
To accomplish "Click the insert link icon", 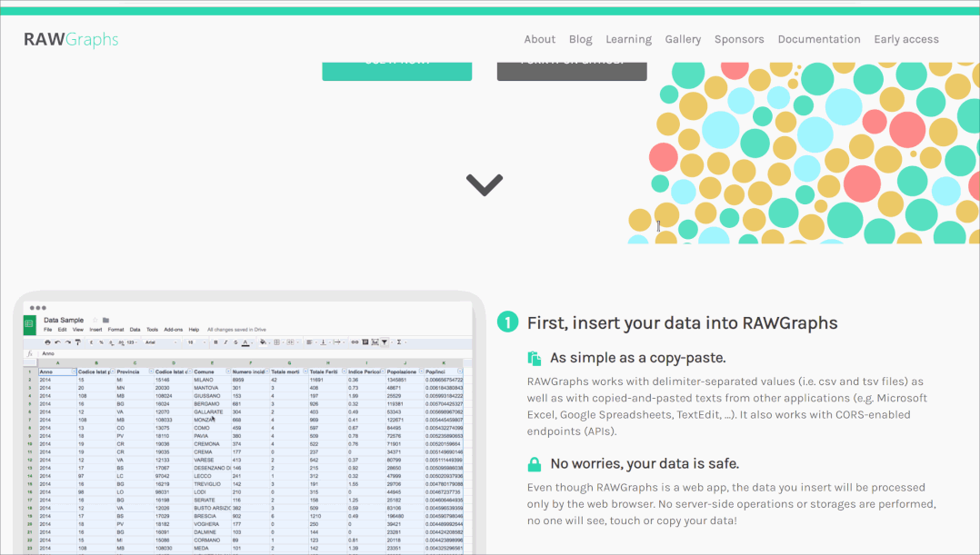I will pyautogui.click(x=355, y=342).
